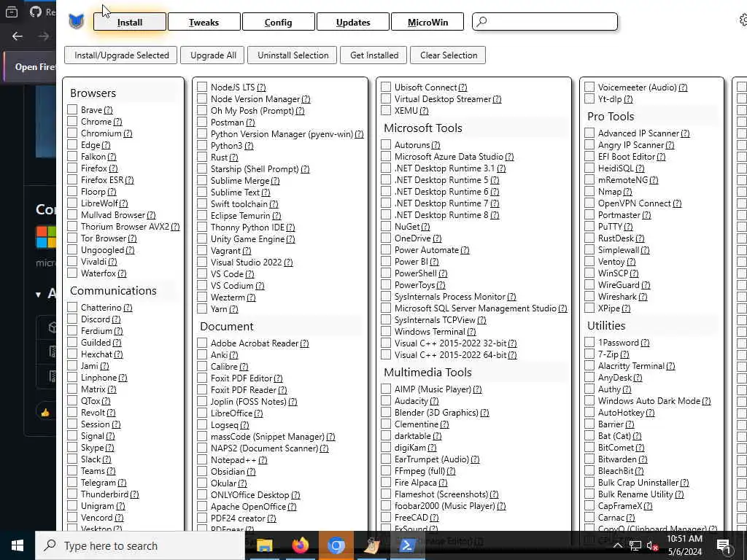This screenshot has width=747, height=560.
Task: Open info link (?) next to Nmap
Action: tap(627, 192)
